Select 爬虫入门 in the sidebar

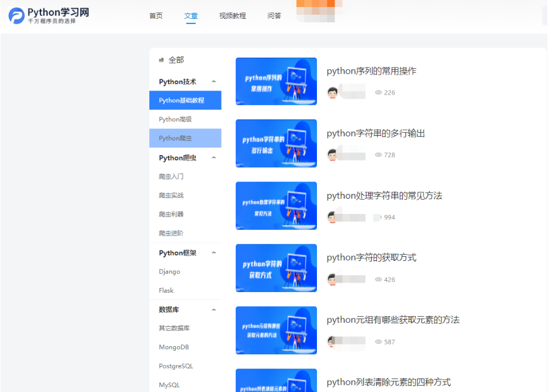171,176
